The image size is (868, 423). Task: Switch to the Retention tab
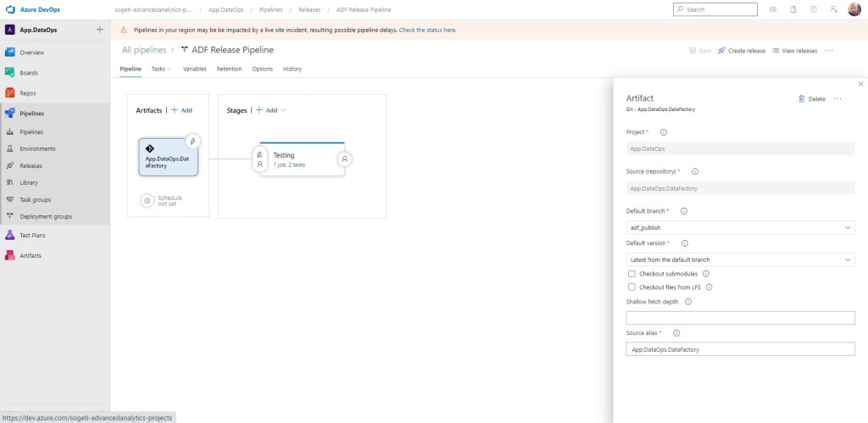[229, 69]
